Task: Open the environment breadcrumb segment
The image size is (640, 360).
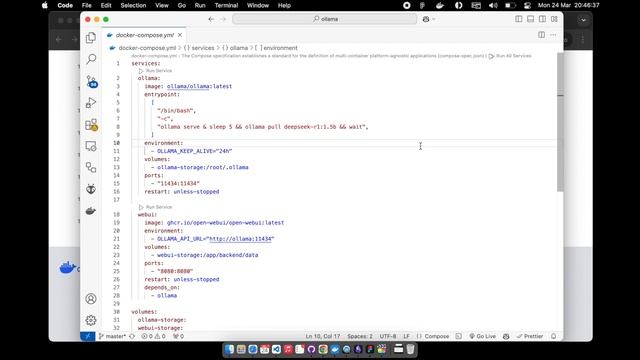Action: pyautogui.click(x=276, y=48)
